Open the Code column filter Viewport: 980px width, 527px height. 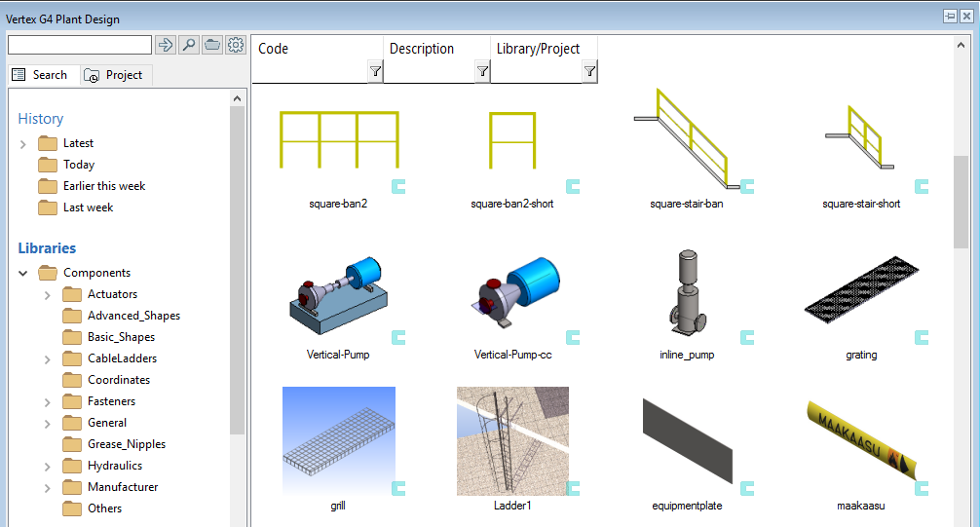coord(375,71)
